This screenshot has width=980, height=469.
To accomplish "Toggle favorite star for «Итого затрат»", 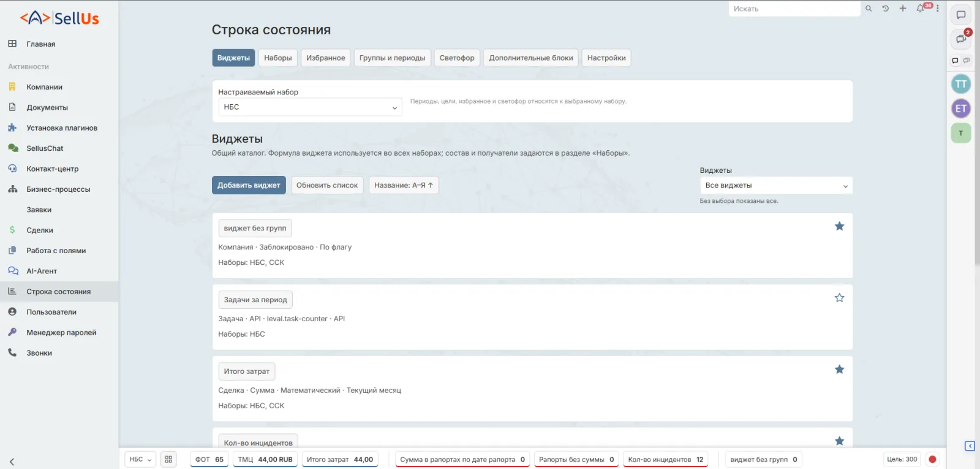I will [840, 370].
